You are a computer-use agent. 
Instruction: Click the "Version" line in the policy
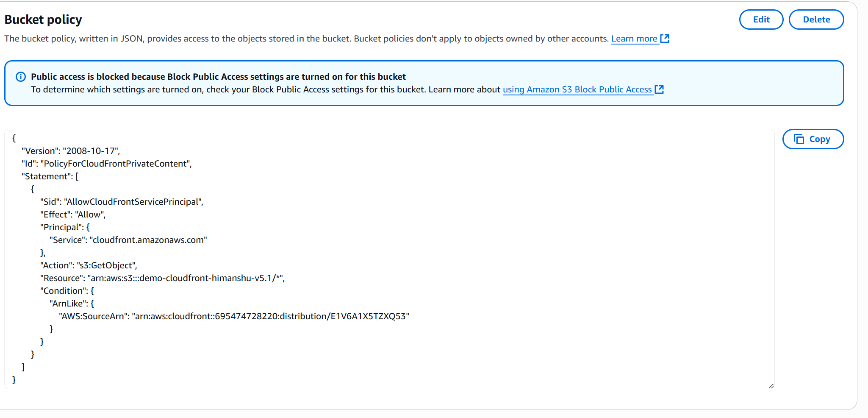[71, 151]
